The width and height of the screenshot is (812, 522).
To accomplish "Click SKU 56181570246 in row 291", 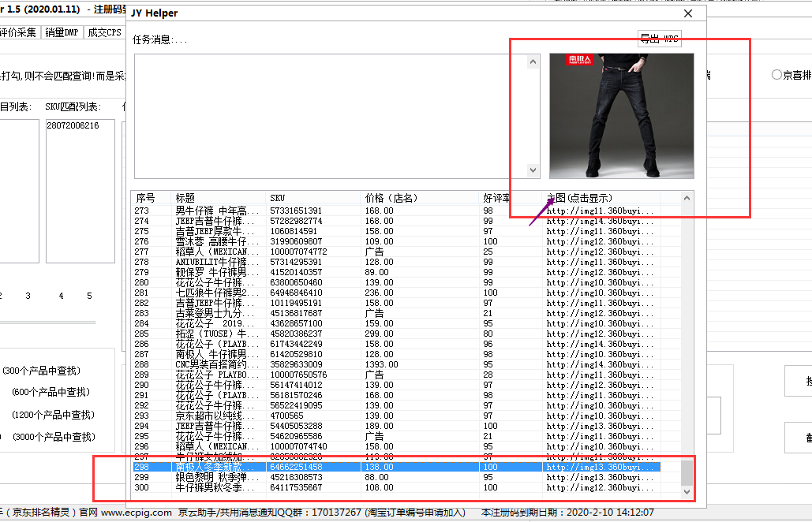I will [296, 395].
